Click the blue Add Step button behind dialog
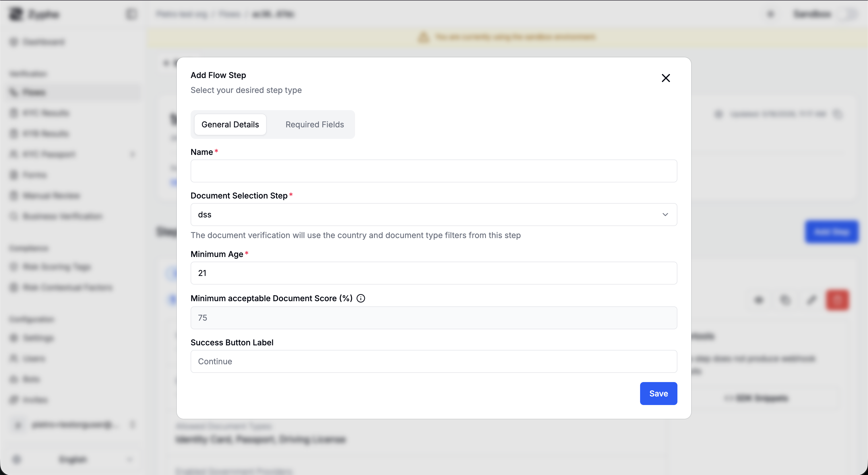 [x=831, y=231]
